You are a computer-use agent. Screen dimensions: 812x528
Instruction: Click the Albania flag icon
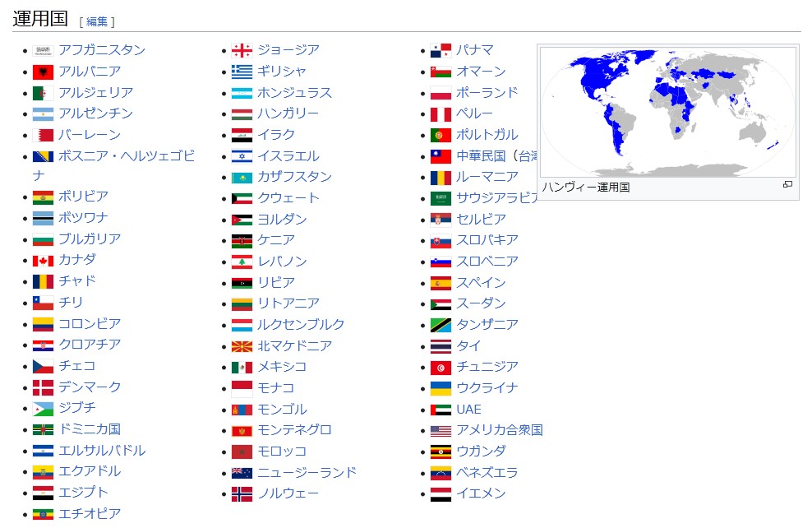coord(43,72)
